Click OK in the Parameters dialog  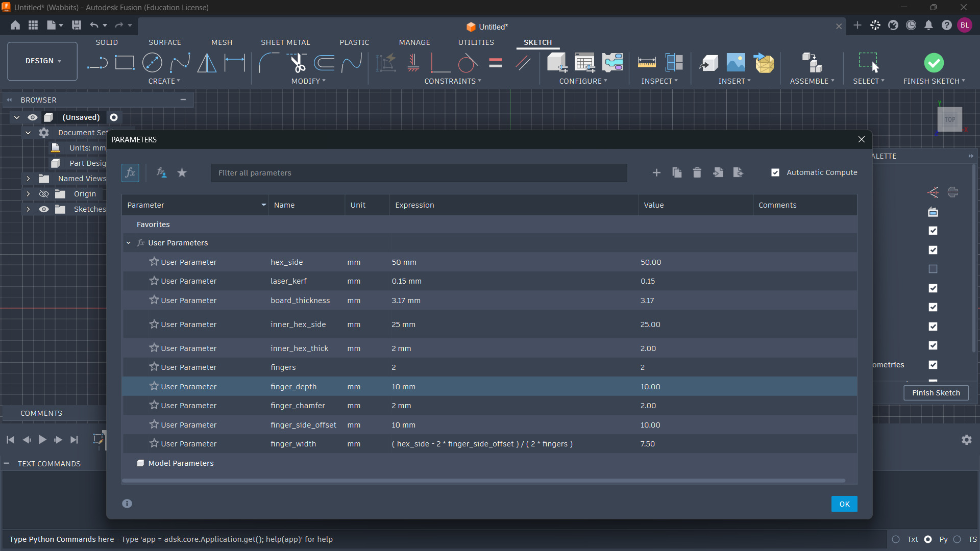(x=844, y=504)
